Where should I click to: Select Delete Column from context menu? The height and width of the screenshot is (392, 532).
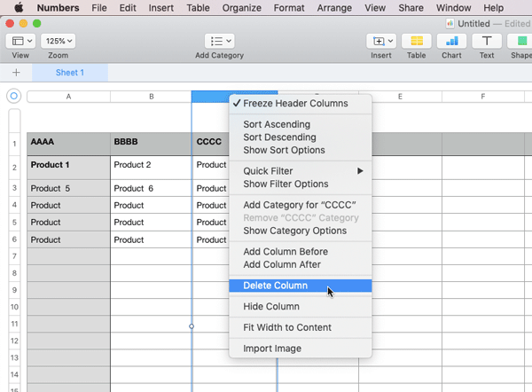pos(276,286)
